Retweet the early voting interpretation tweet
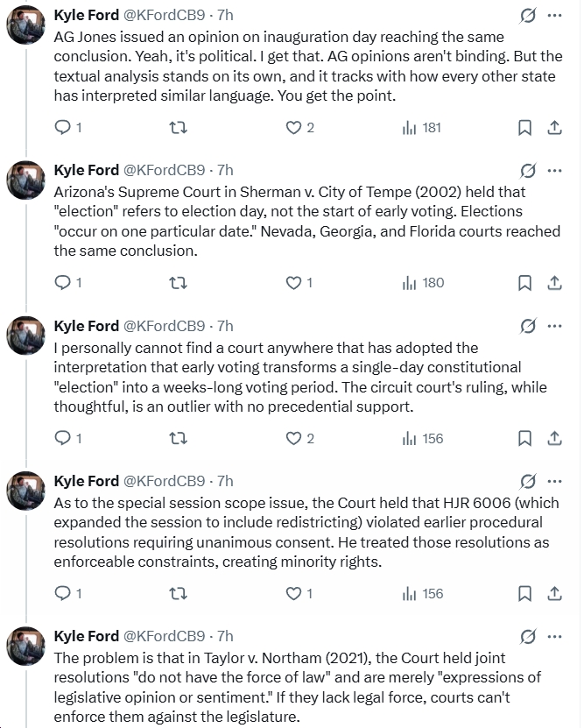Screen dimensions: 584x728 point(177,438)
